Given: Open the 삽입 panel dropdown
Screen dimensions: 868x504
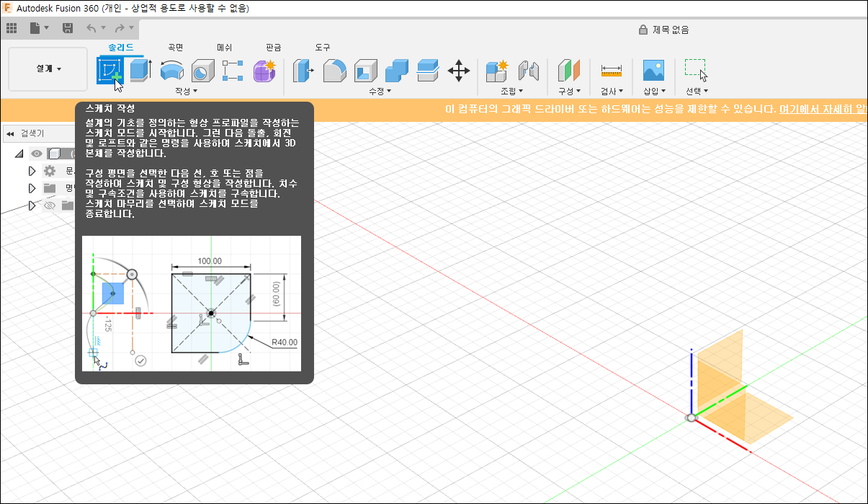Looking at the screenshot, I should (x=654, y=92).
